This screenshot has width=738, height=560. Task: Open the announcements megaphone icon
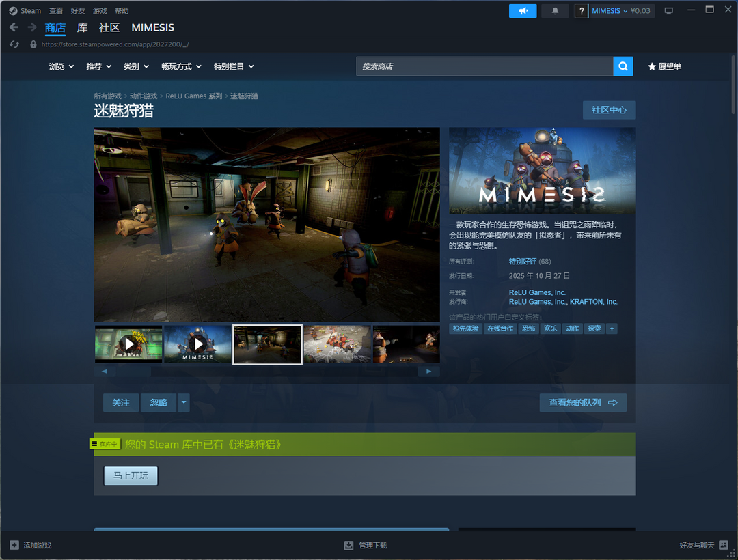(x=523, y=11)
